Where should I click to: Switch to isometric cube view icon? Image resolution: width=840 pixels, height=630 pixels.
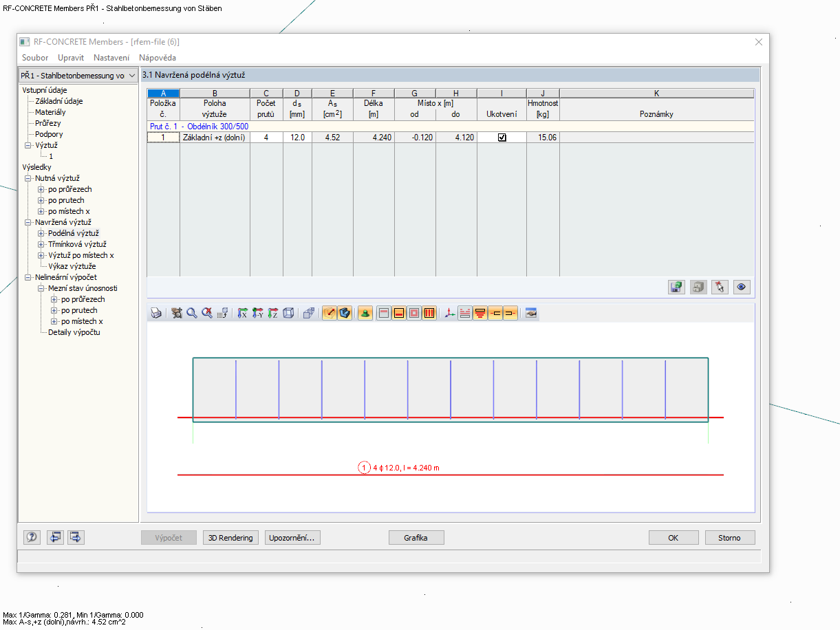288,313
